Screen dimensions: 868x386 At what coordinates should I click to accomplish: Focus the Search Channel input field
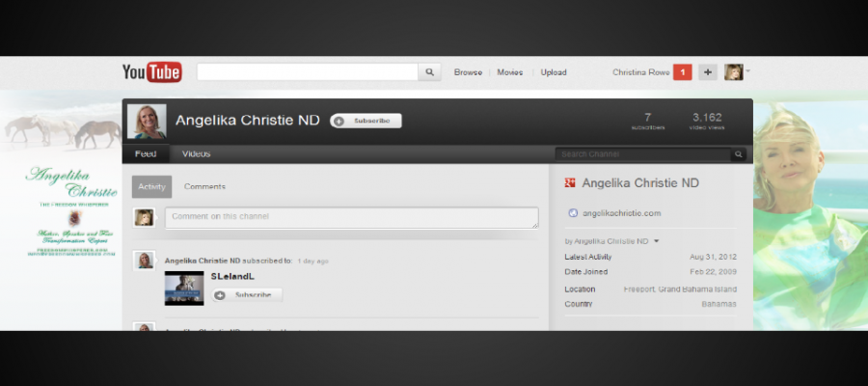click(643, 154)
